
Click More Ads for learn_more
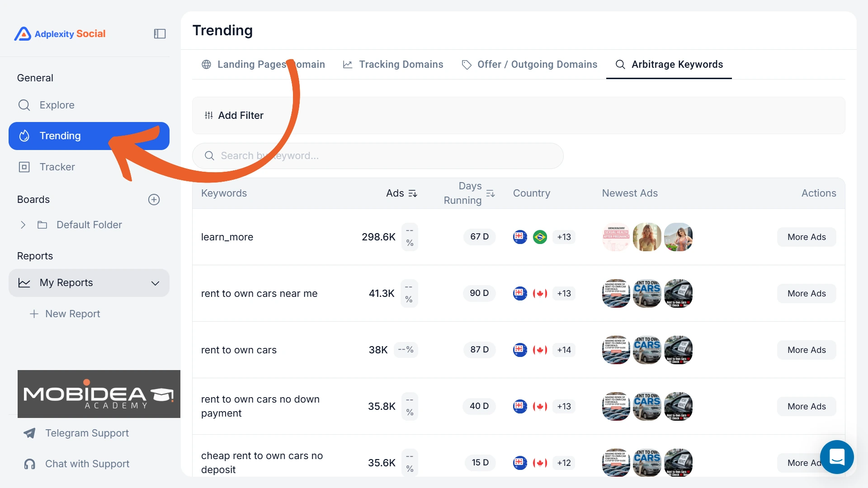coord(807,237)
